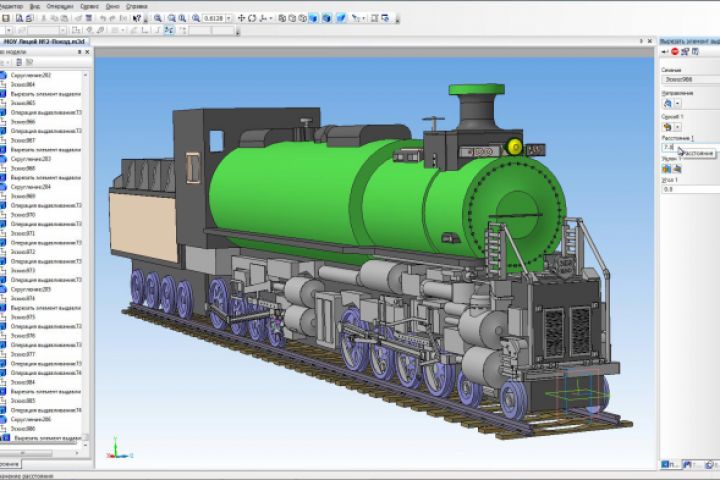
Task: Open the Справка menu
Action: click(x=136, y=6)
